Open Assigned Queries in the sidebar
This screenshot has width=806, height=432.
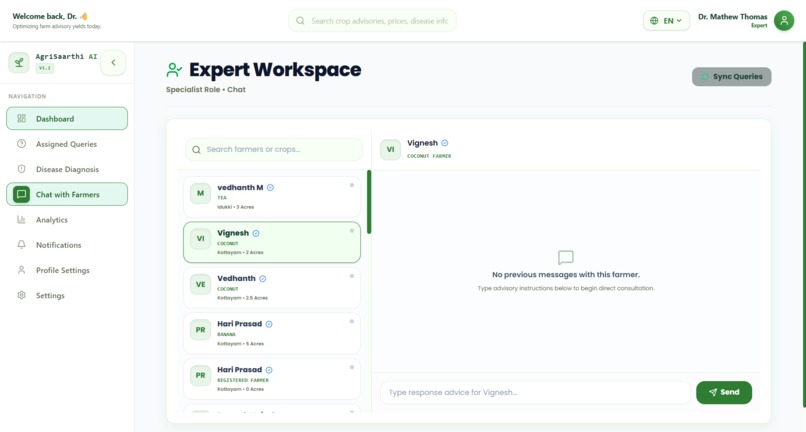[67, 144]
